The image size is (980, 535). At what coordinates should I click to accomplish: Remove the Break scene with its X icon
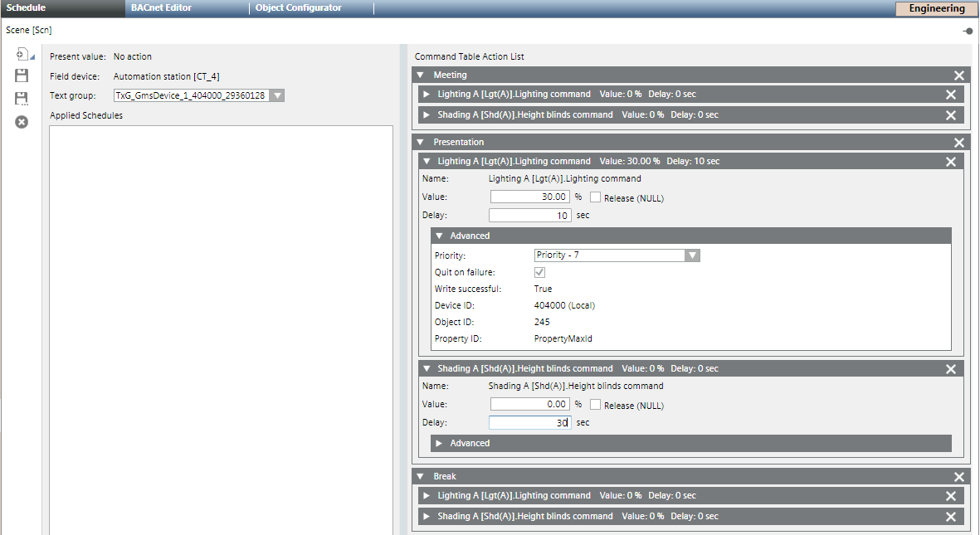coord(959,477)
